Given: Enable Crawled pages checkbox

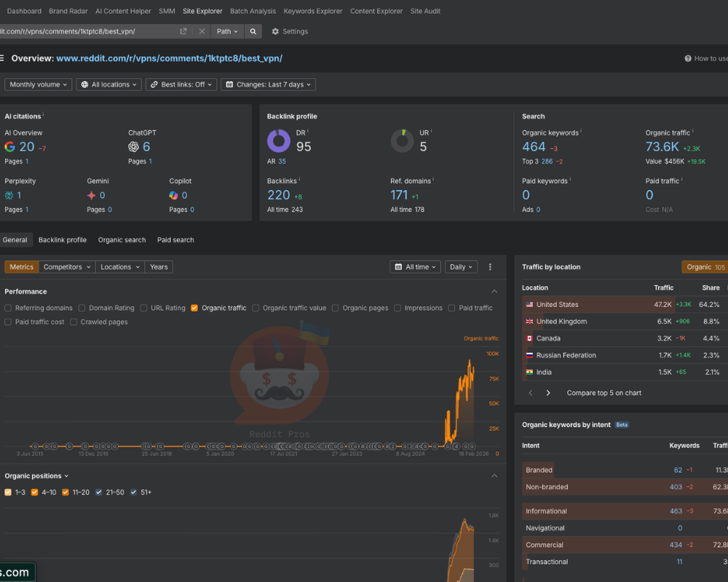Looking at the screenshot, I should point(74,322).
